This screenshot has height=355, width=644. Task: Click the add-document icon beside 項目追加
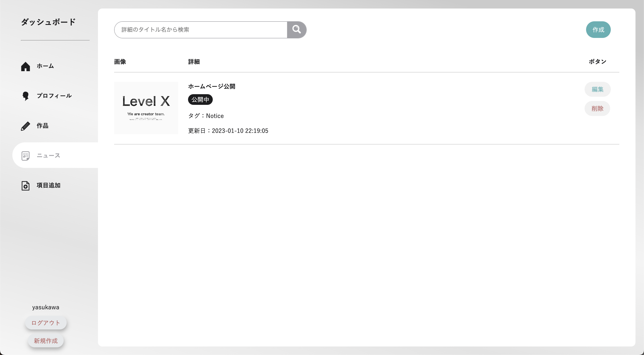(26, 186)
